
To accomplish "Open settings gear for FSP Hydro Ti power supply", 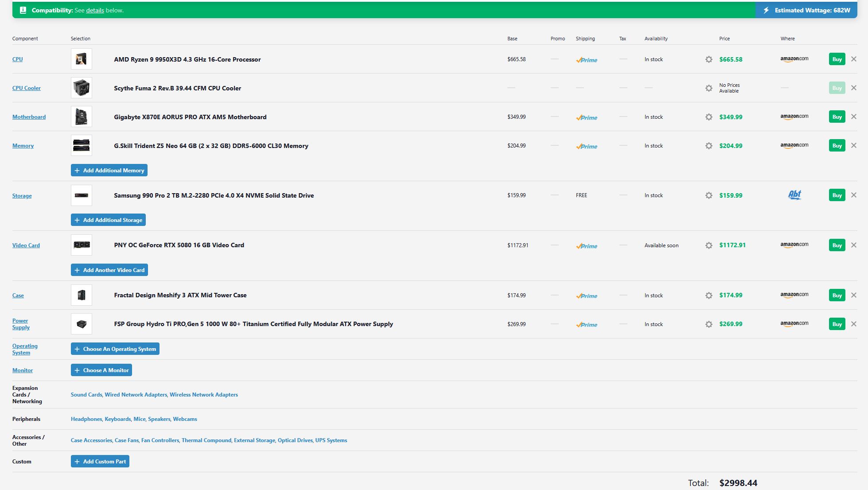I will 709,324.
